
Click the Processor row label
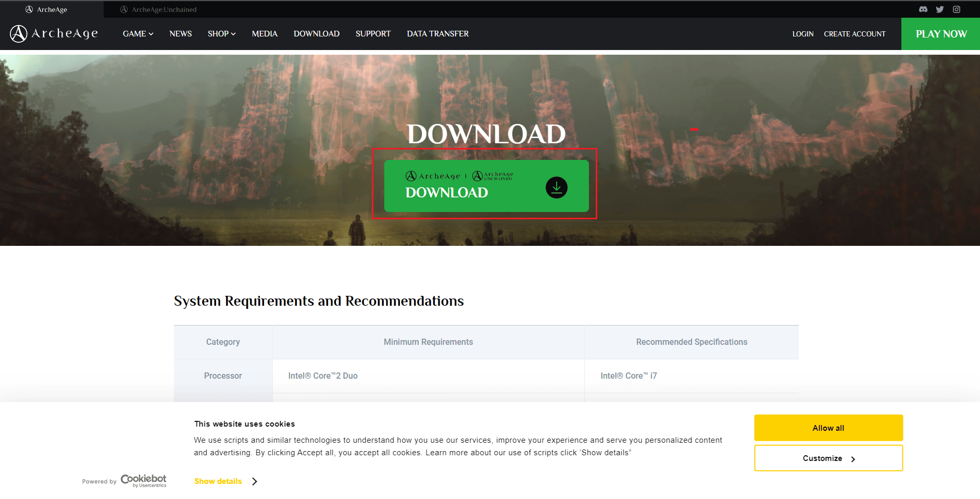tap(223, 376)
